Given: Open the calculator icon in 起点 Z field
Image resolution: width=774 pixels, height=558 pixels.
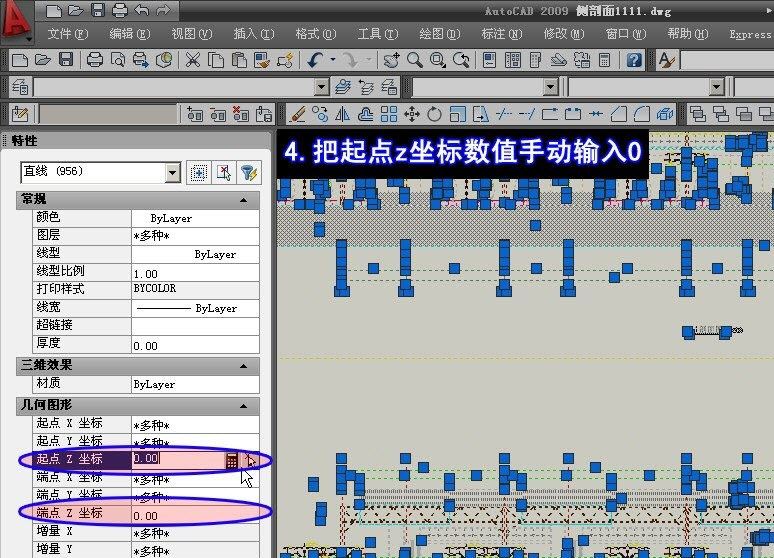Looking at the screenshot, I should point(232,460).
